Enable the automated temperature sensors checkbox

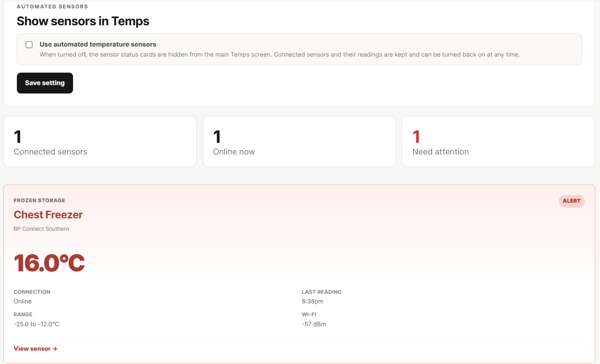[29, 45]
